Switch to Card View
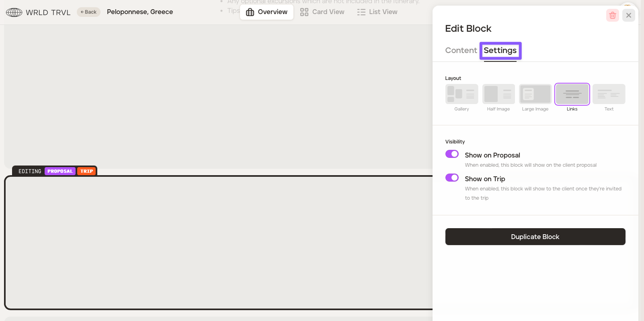The width and height of the screenshot is (644, 321). [322, 12]
